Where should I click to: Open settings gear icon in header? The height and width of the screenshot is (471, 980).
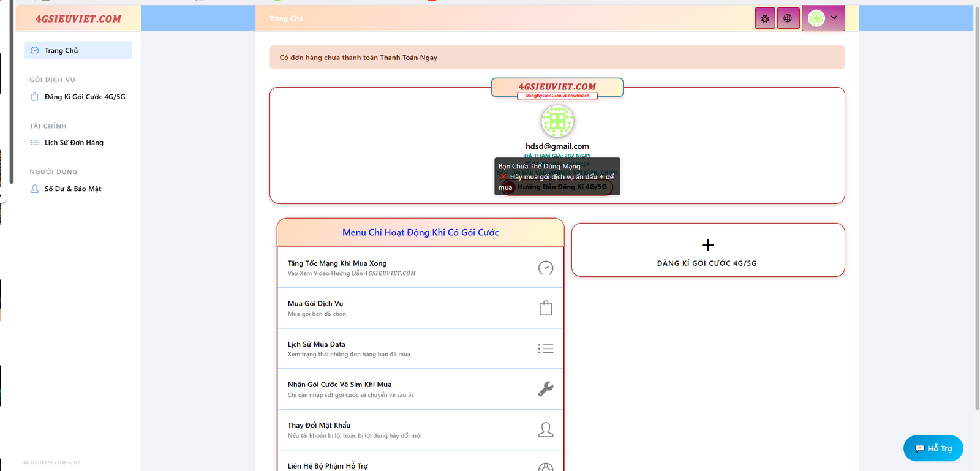pos(765,18)
